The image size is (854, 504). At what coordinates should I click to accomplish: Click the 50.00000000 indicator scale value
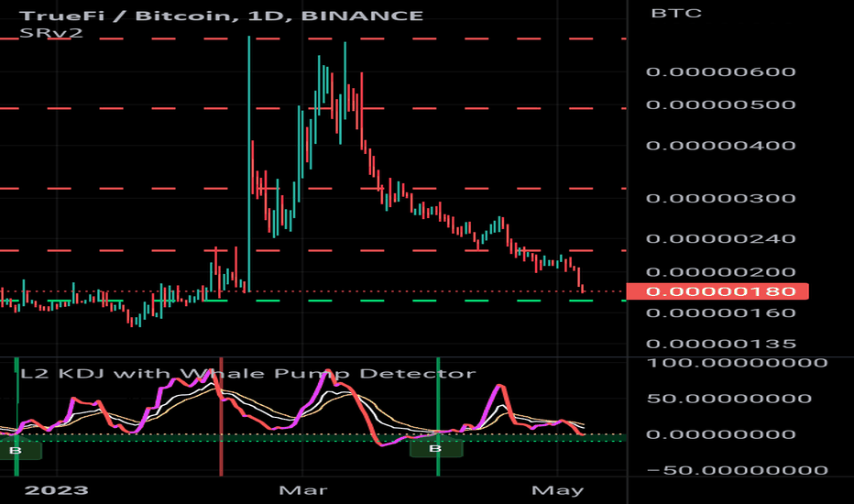pos(728,399)
